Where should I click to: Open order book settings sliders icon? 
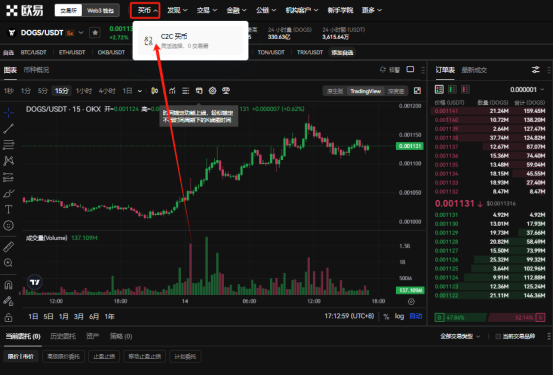point(535,70)
